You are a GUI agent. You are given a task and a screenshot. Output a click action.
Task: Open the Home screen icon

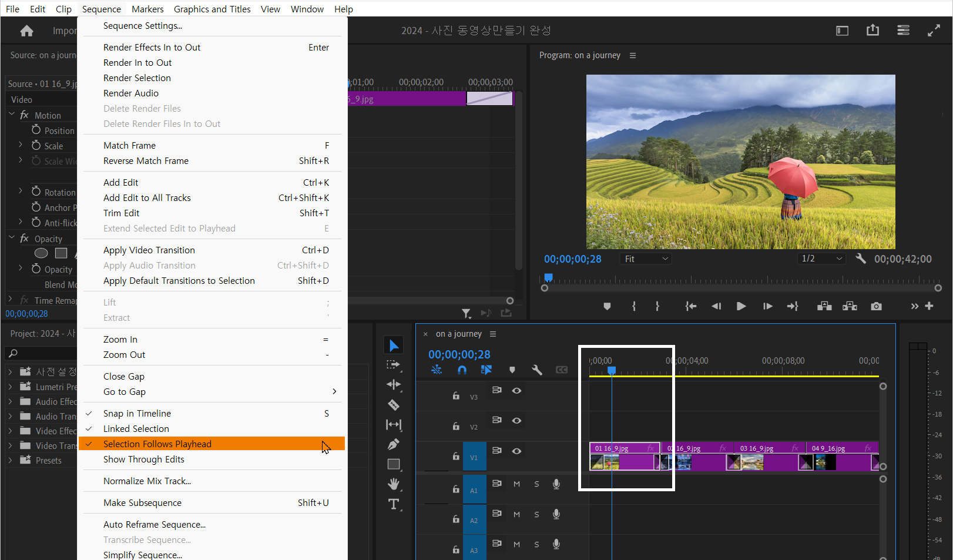pos(26,31)
